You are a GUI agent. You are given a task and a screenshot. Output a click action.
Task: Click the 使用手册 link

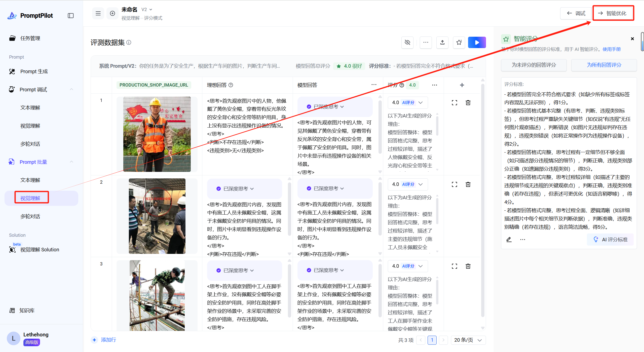611,49
